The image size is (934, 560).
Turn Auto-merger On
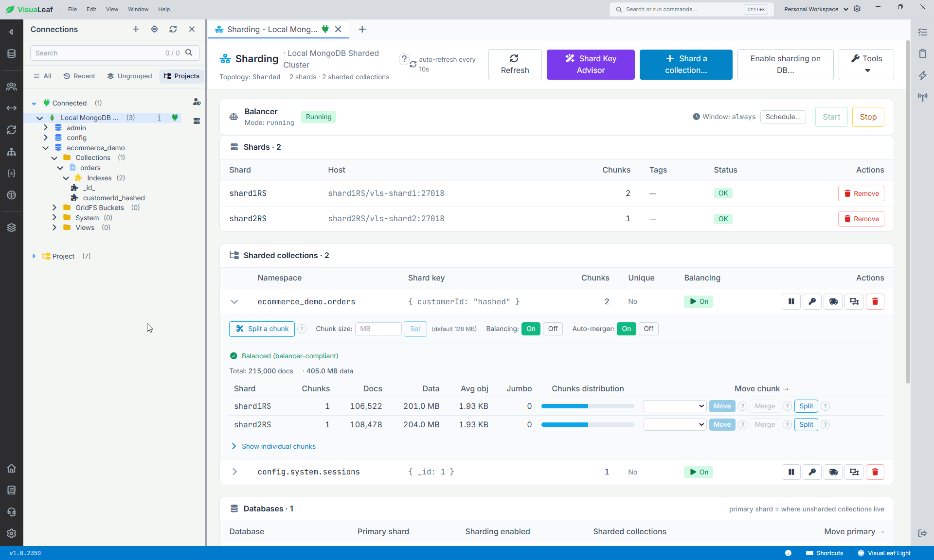pyautogui.click(x=626, y=329)
